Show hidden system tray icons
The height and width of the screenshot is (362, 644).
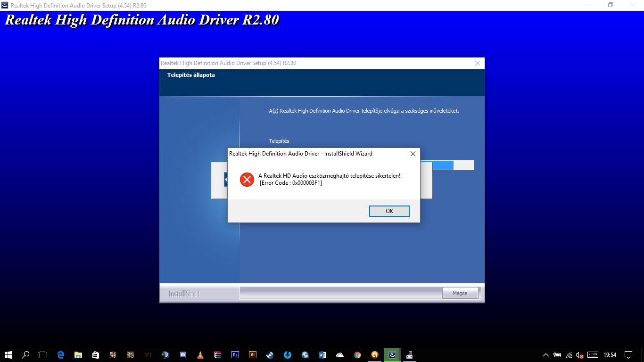(x=546, y=355)
